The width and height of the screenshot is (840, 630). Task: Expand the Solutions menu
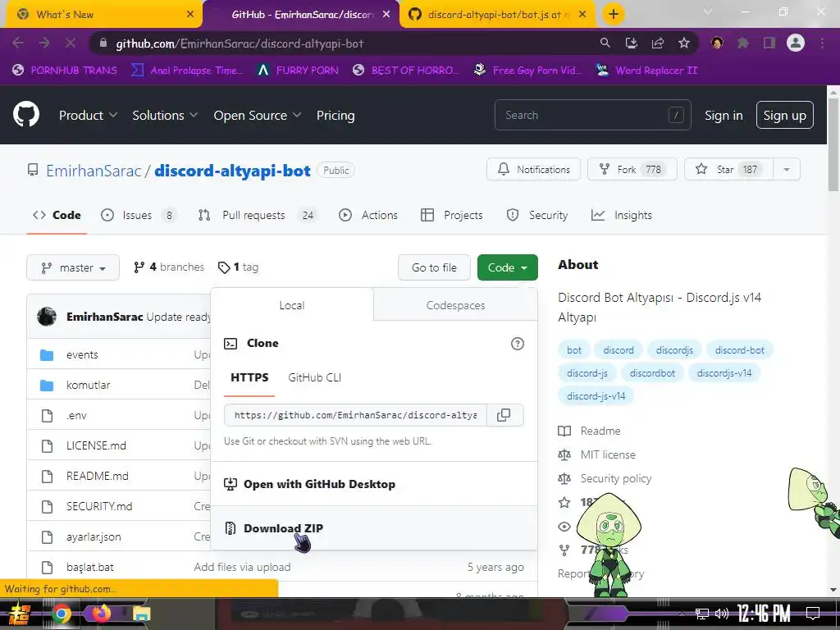coord(165,115)
